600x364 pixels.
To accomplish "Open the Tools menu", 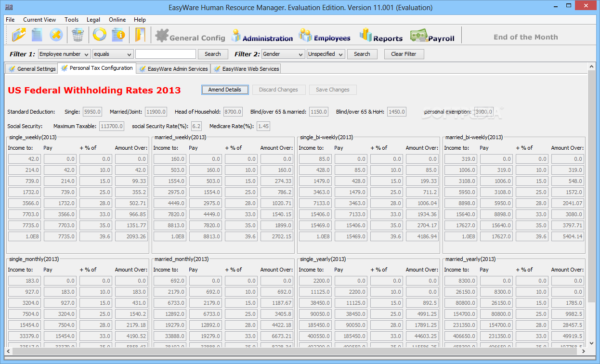I will pyautogui.click(x=71, y=20).
